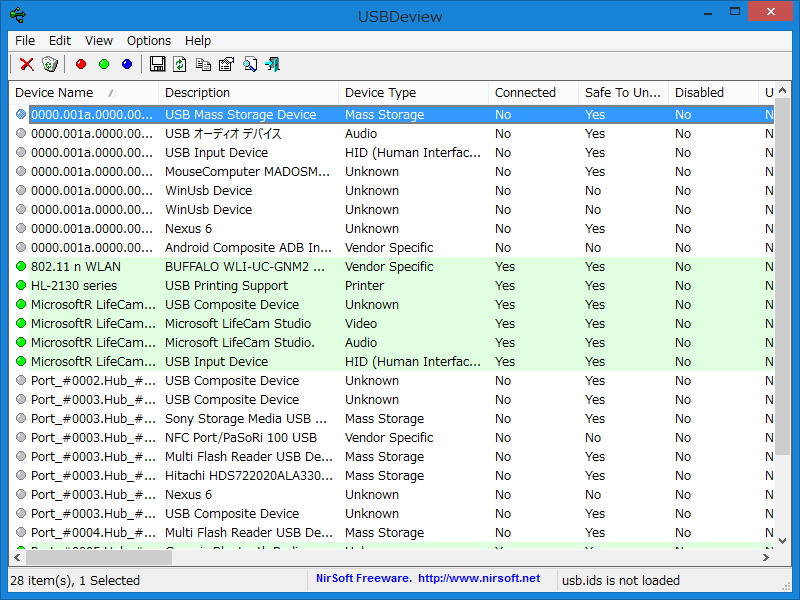Open Find using the magnifier icon
This screenshot has height=600, width=800.
pos(248,64)
